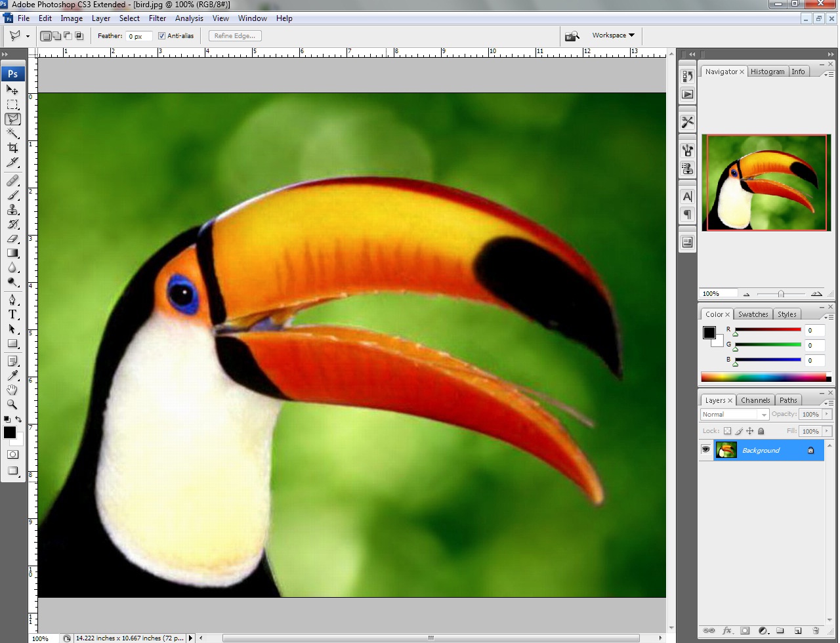The width and height of the screenshot is (840, 643).
Task: Click the Navigator zoom in button
Action: point(816,294)
